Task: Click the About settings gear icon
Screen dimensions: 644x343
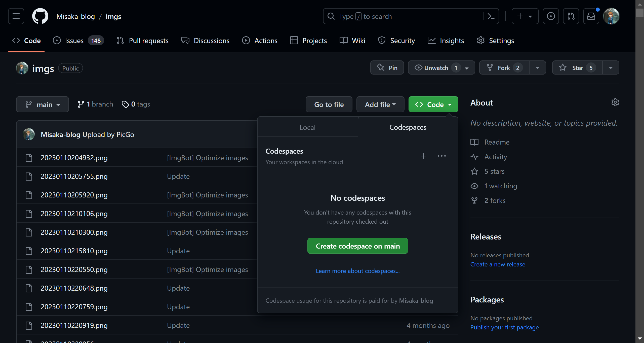Action: pyautogui.click(x=615, y=102)
